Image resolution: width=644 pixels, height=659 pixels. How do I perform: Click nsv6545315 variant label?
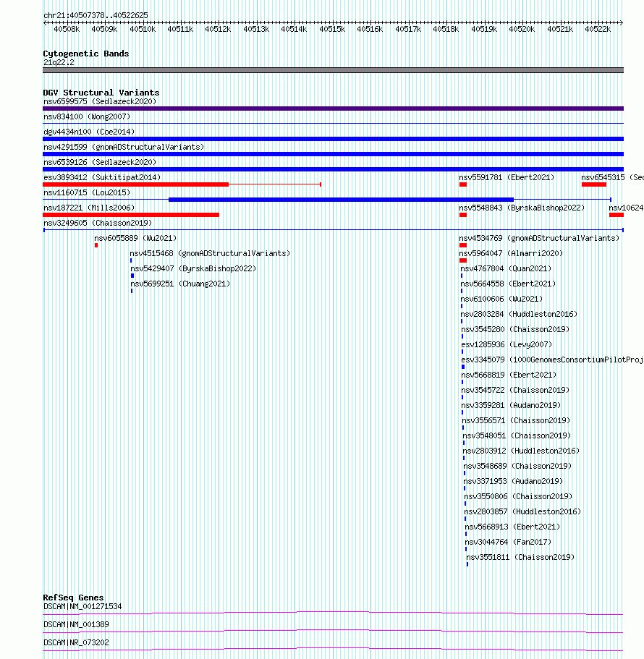pyautogui.click(x=612, y=177)
